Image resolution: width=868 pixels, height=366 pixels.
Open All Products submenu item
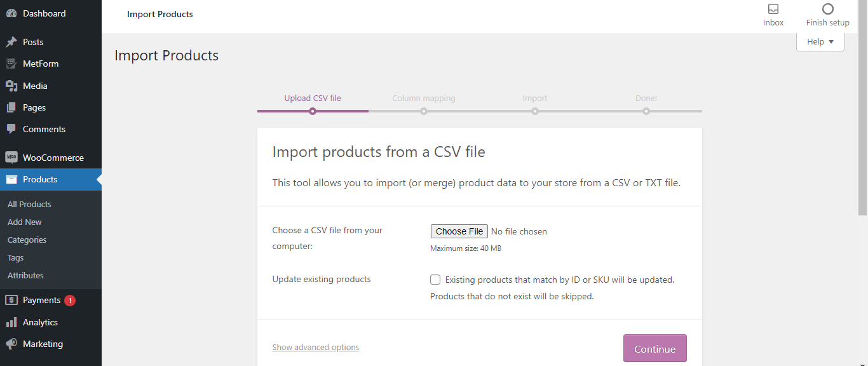[x=29, y=204]
